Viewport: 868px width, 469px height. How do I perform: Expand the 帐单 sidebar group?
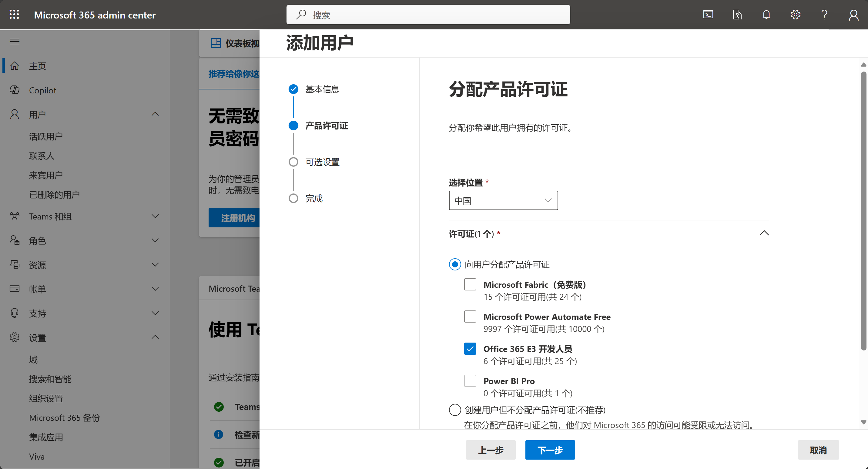155,289
